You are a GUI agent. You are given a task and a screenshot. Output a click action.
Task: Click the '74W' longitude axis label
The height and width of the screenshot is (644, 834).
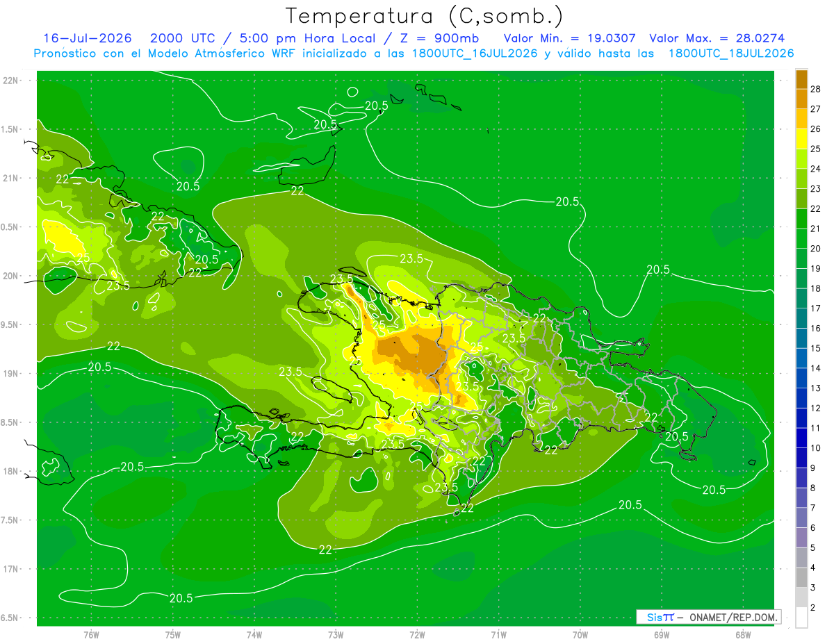(254, 635)
